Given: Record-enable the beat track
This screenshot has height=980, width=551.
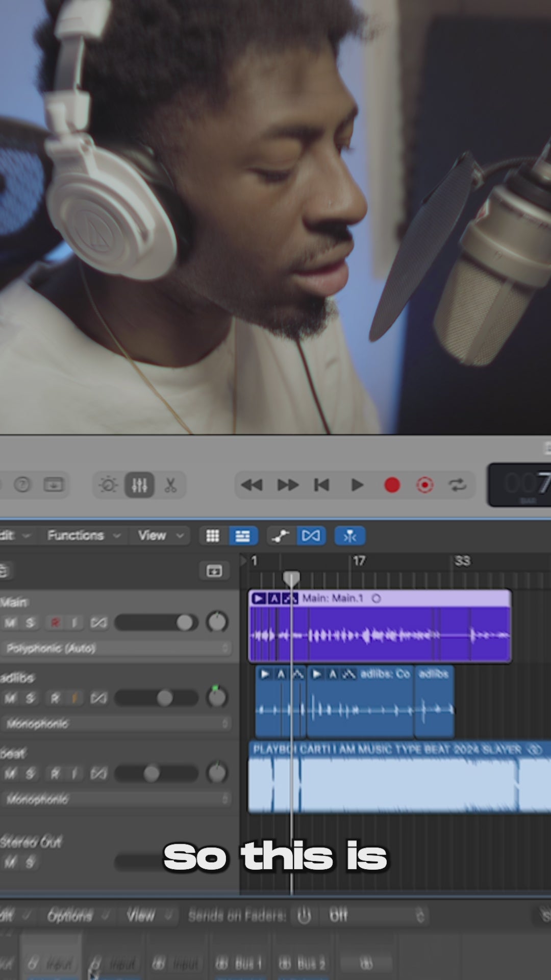Looking at the screenshot, I should tap(55, 774).
